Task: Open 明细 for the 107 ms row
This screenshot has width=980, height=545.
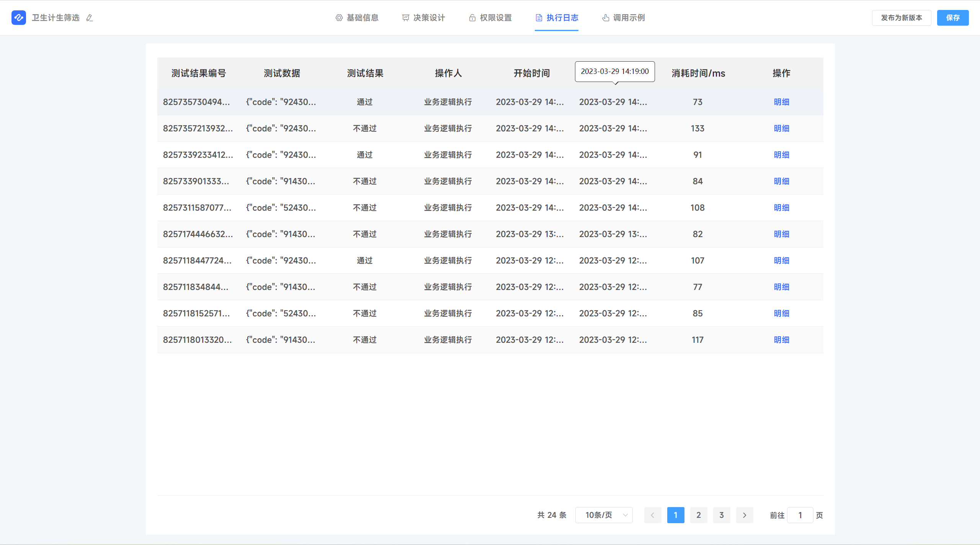Action: tap(781, 260)
